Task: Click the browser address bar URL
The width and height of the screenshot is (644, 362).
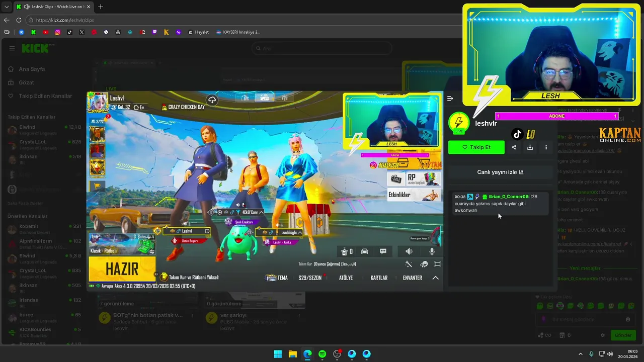Action: coord(65,20)
